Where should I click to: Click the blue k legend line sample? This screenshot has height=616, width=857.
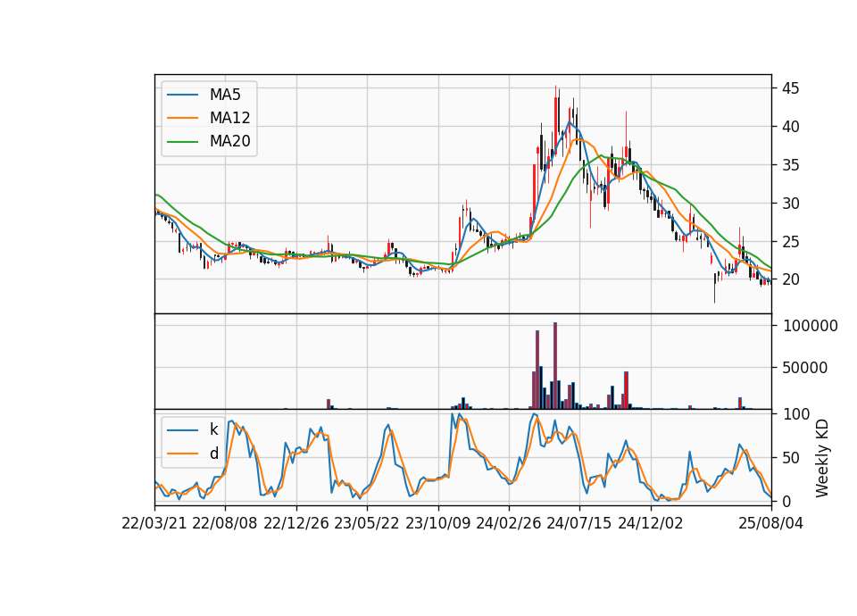(182, 429)
